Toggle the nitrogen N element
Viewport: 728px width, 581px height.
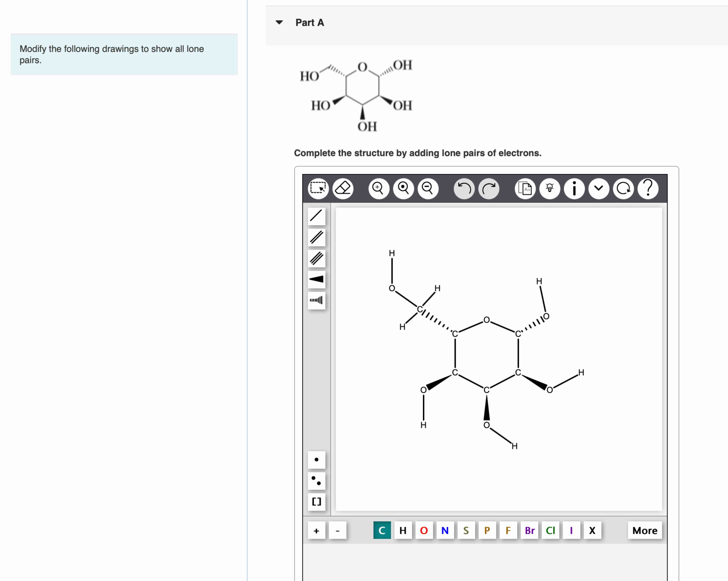[445, 530]
